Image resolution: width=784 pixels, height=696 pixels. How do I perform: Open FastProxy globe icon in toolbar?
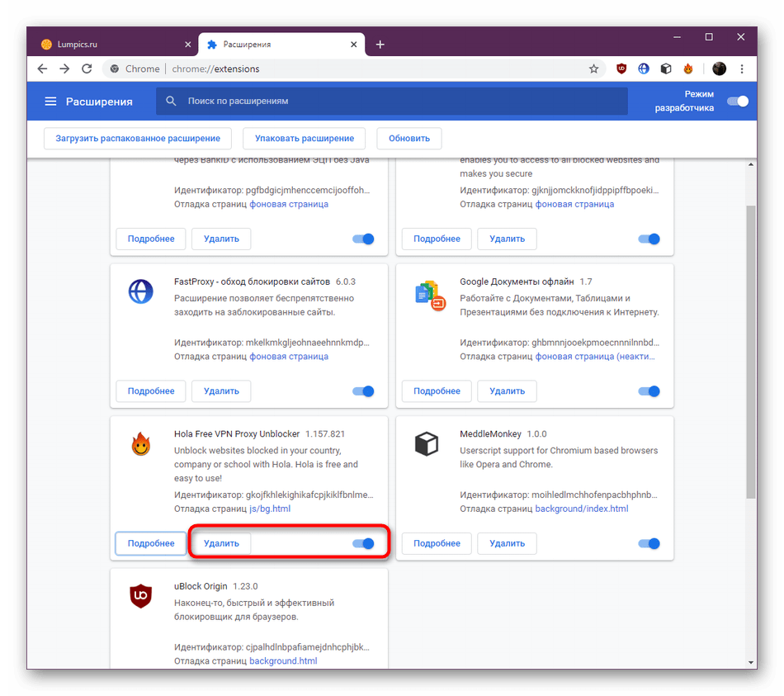pos(644,69)
